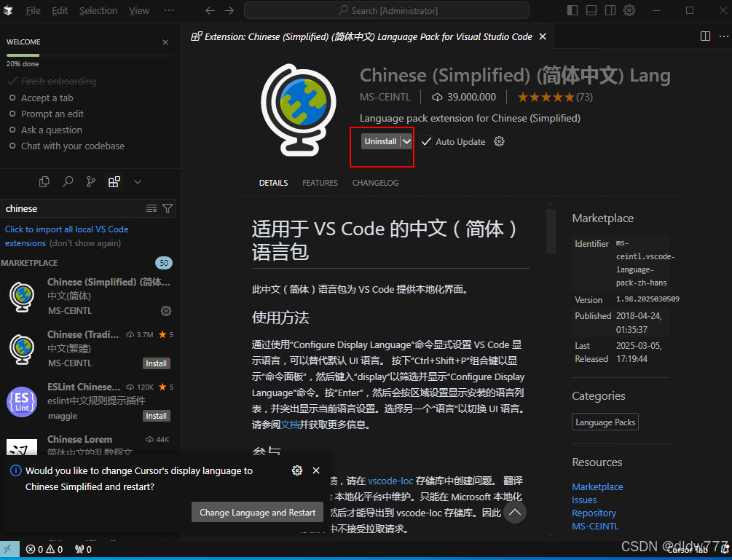Toggle the Auto Update checkbox

coord(426,141)
